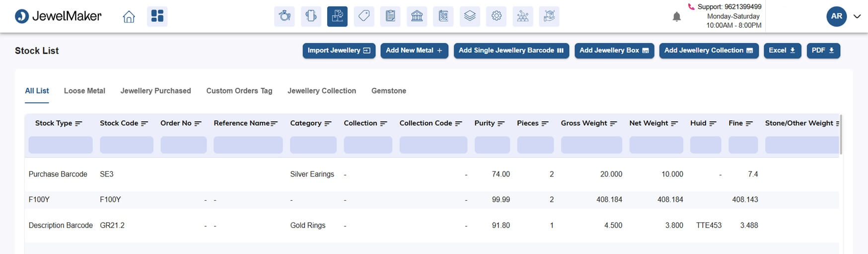Focus the Category filter field
Viewport: 868px width, 254px height.
tap(313, 145)
